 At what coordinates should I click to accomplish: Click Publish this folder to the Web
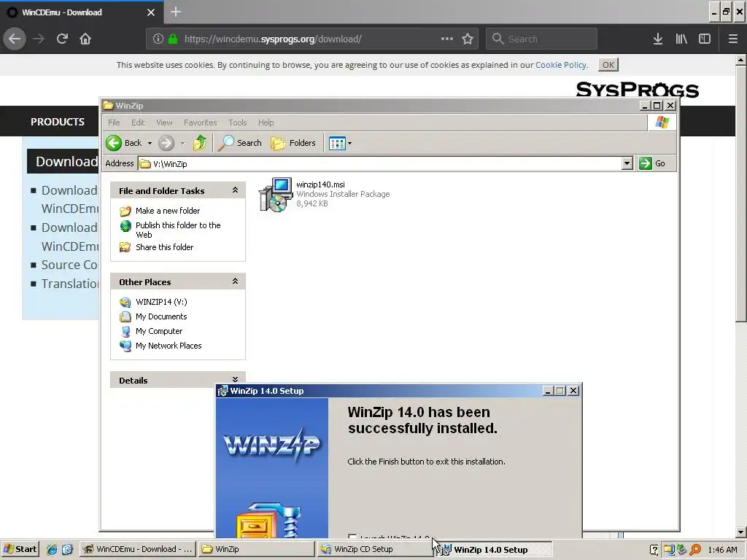tap(178, 230)
